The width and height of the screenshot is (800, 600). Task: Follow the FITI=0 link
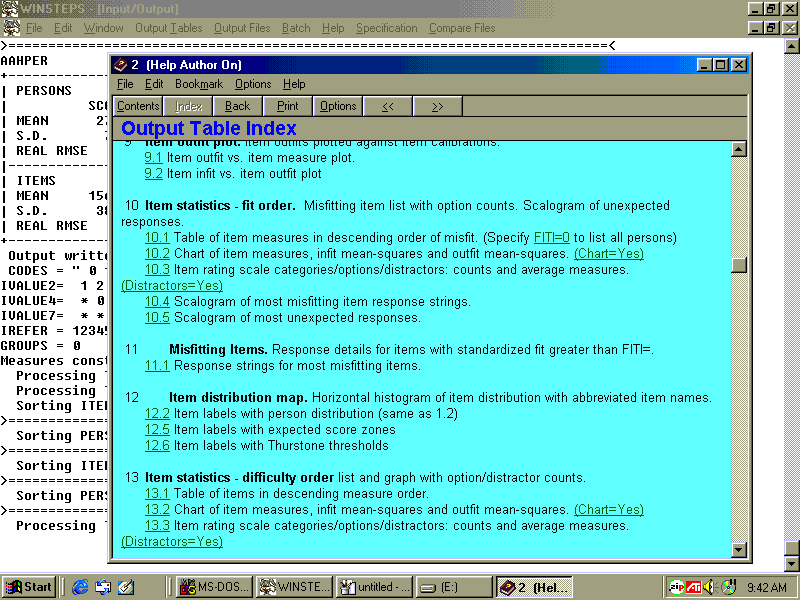[x=552, y=238]
